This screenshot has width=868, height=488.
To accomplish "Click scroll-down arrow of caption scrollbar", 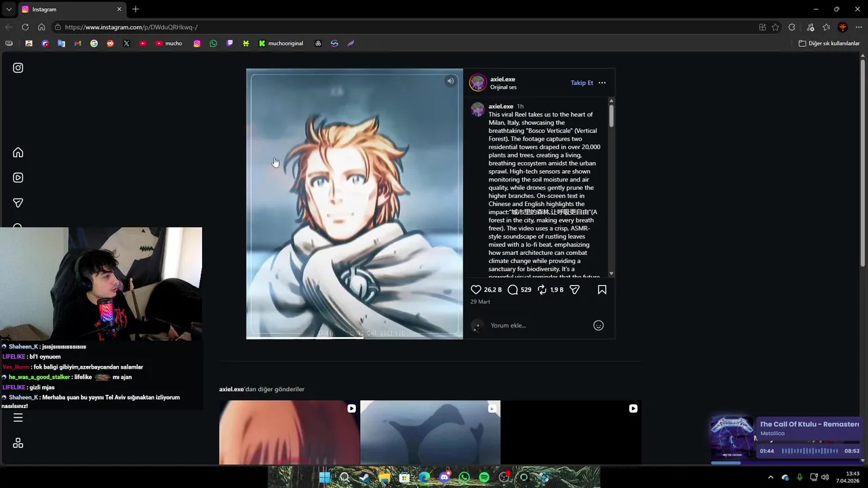I will tap(611, 273).
